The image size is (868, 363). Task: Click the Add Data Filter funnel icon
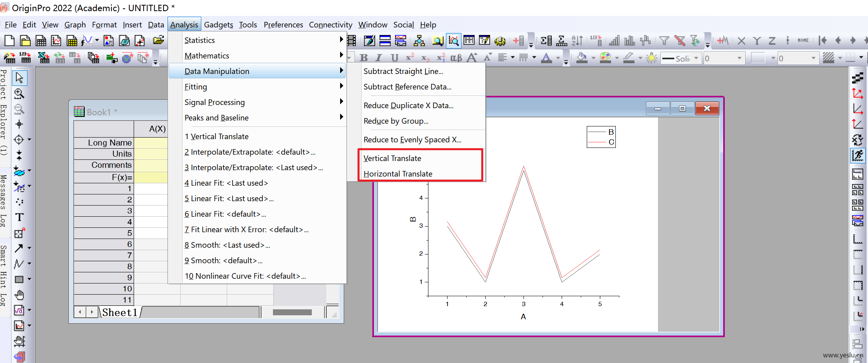pos(664,40)
